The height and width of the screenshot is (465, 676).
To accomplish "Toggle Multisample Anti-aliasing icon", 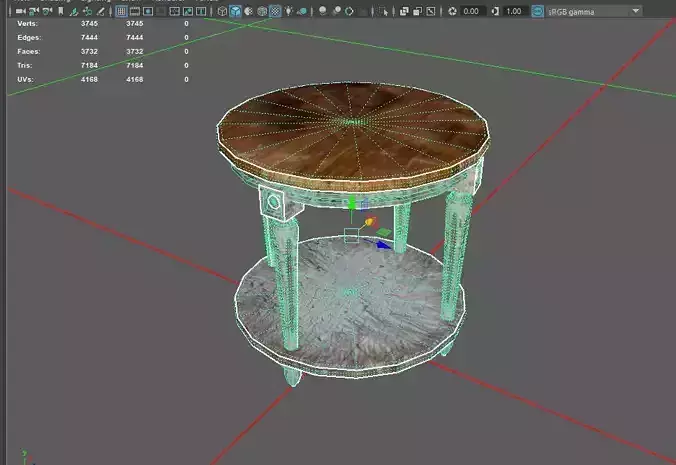I will (x=349, y=11).
